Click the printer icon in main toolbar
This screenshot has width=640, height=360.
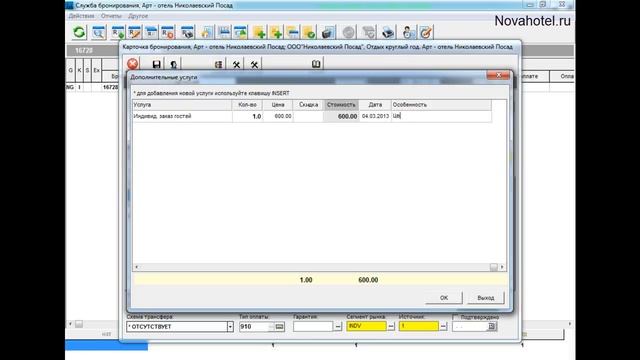point(388,33)
